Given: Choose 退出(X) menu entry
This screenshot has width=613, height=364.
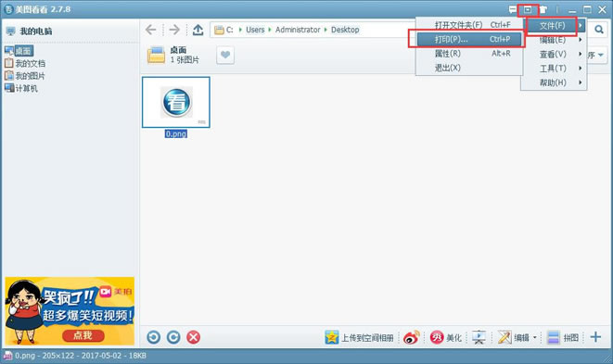Looking at the screenshot, I should [x=468, y=68].
